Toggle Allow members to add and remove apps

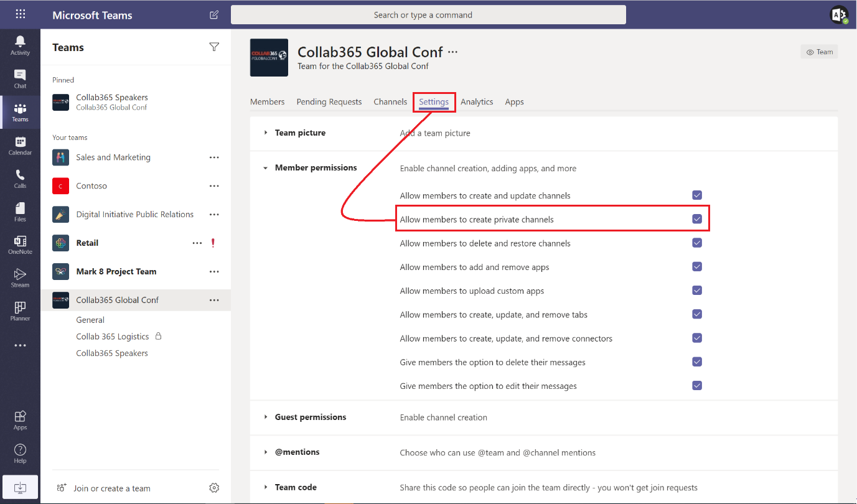(x=697, y=266)
